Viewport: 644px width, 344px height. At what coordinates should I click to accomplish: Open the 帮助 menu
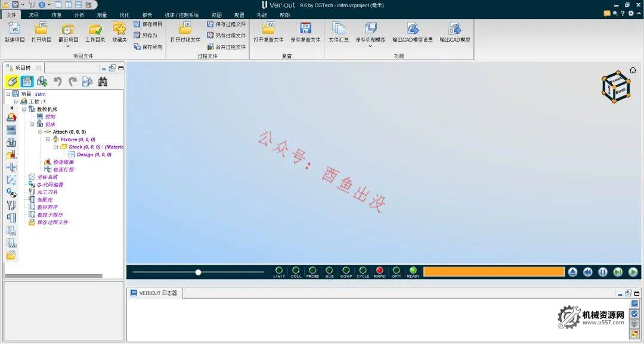(x=284, y=15)
